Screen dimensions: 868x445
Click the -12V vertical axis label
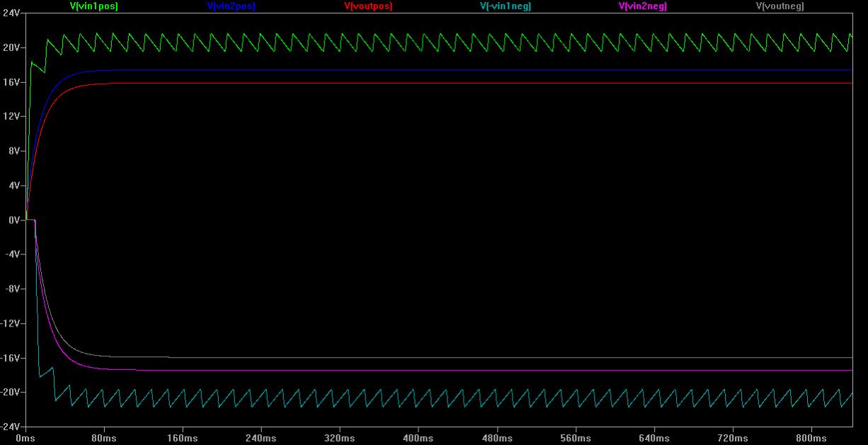(x=10, y=323)
